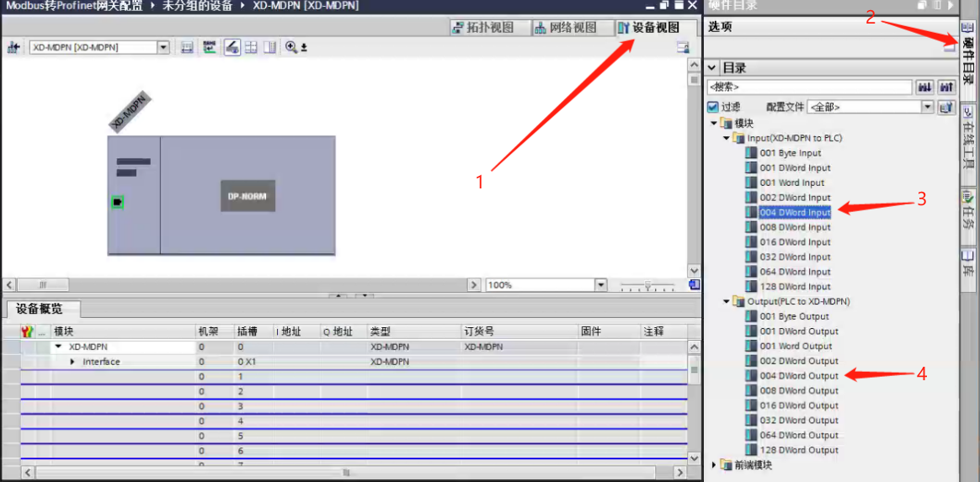Click the zoom slider handle
This screenshot has height=482, width=980.
(648, 285)
